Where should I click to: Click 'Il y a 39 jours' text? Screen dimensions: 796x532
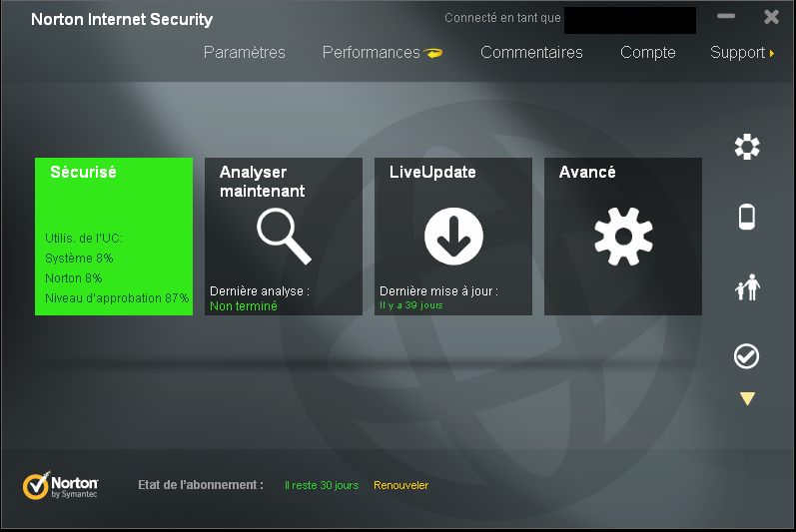pyautogui.click(x=411, y=305)
